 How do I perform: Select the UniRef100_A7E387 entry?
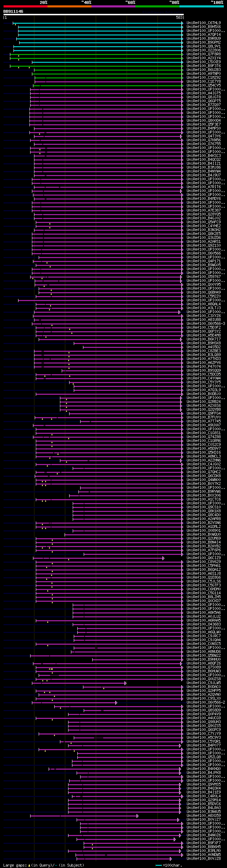204,211
